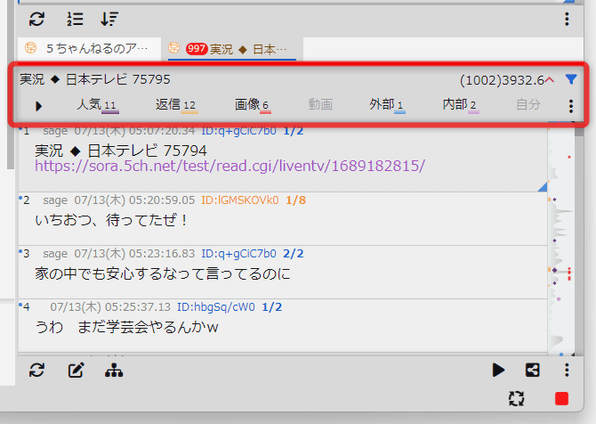Click the write post pencil icon
The width and height of the screenshot is (596, 424).
(x=76, y=370)
